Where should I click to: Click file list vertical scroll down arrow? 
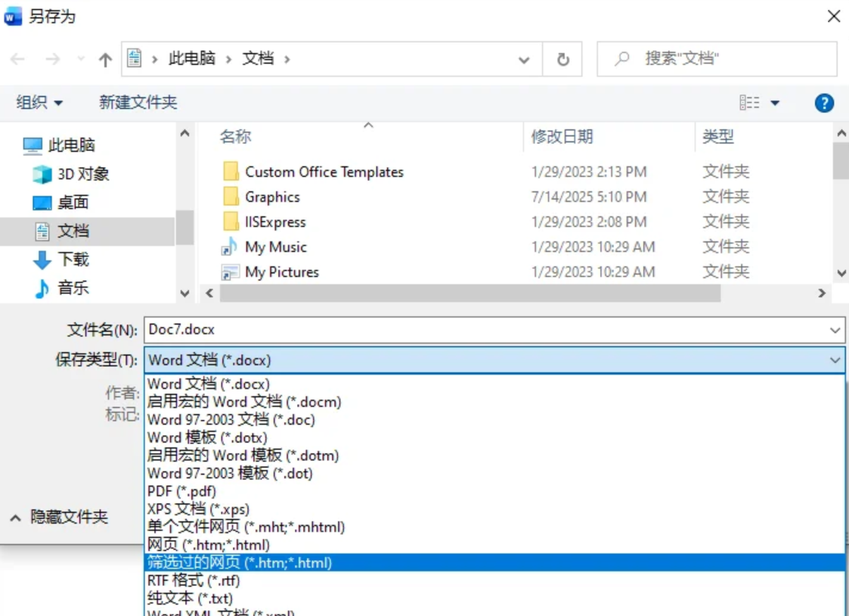[842, 273]
